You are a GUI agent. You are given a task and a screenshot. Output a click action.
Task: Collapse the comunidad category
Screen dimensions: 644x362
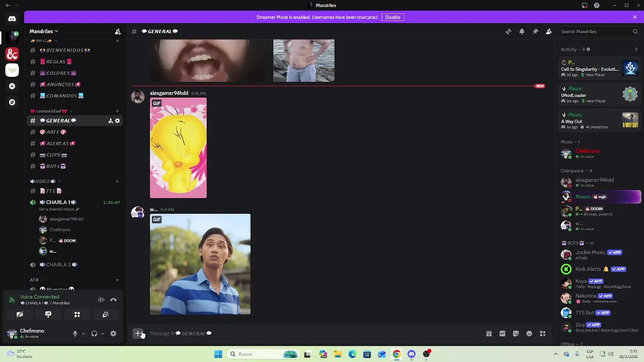(x=51, y=111)
